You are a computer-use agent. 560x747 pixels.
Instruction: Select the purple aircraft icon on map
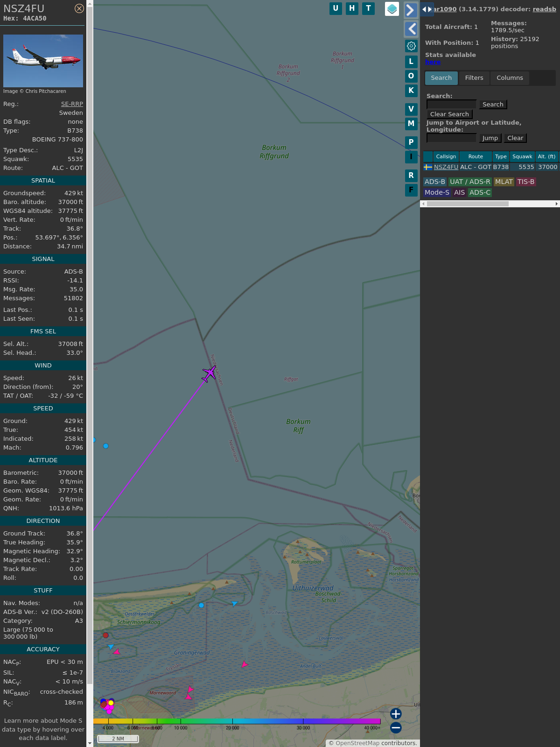click(x=210, y=373)
